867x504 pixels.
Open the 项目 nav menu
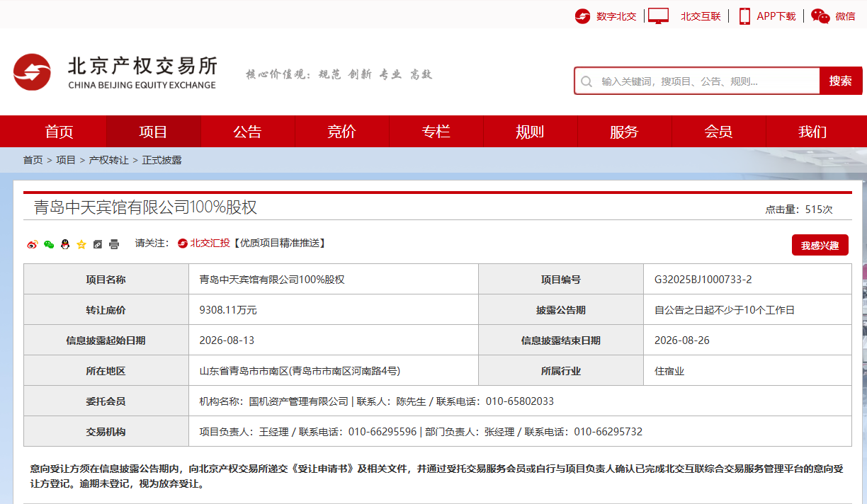153,132
